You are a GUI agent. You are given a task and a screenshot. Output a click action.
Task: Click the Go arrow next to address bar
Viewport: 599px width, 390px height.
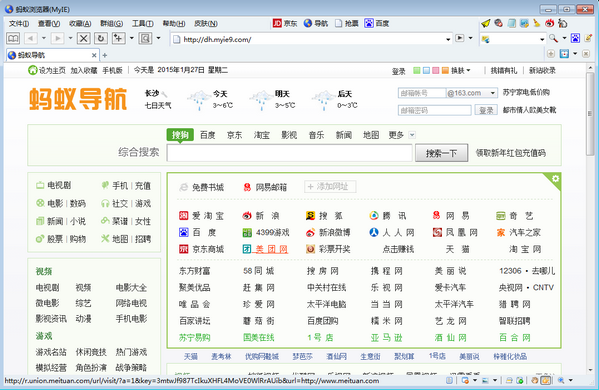click(460, 38)
